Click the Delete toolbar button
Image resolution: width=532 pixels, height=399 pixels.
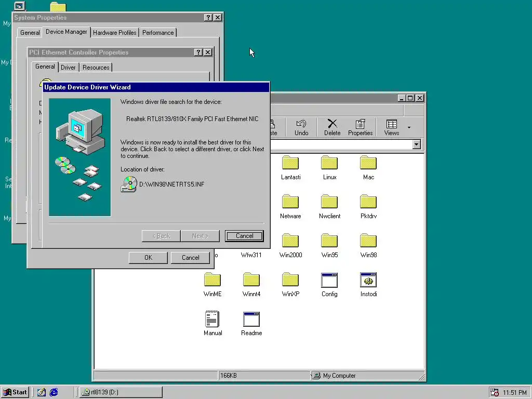[332, 128]
